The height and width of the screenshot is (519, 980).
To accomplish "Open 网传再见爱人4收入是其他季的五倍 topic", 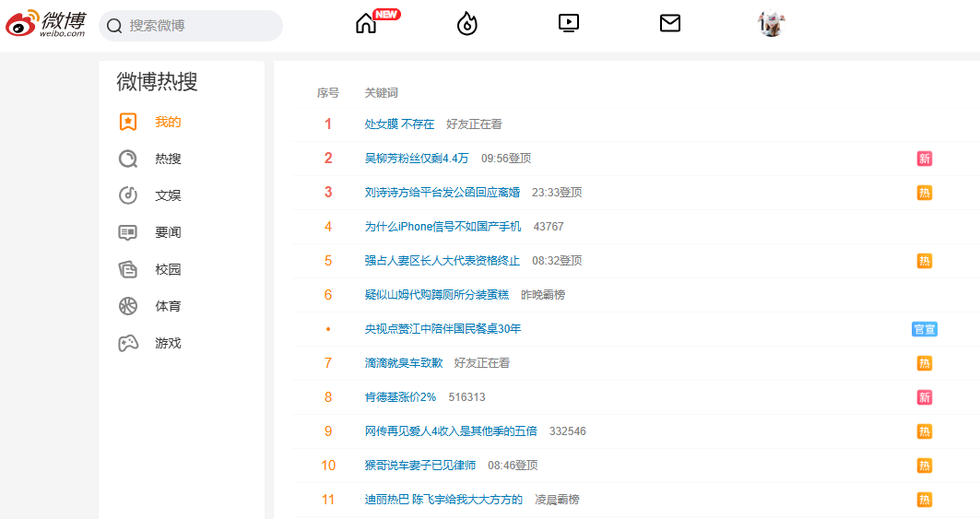I will pyautogui.click(x=451, y=431).
